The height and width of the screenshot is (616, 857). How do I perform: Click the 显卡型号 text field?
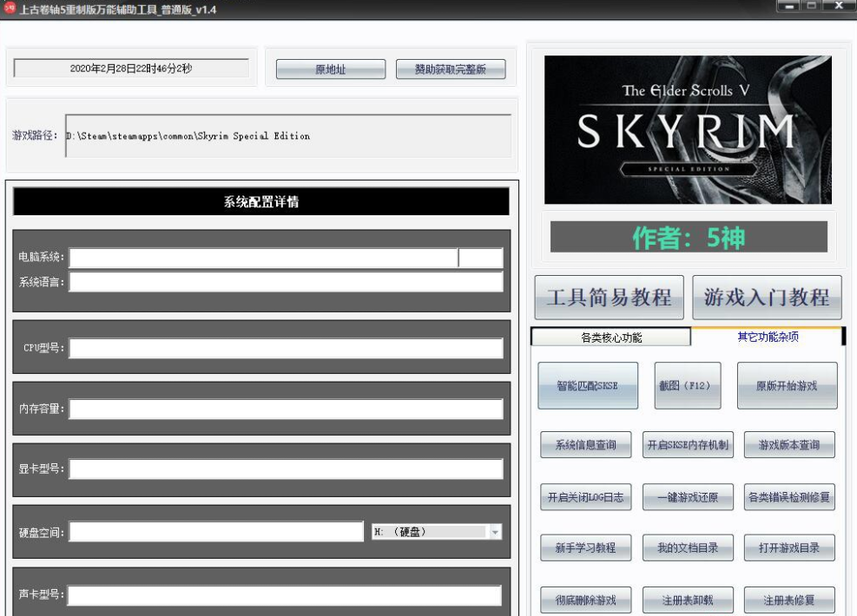(x=286, y=469)
